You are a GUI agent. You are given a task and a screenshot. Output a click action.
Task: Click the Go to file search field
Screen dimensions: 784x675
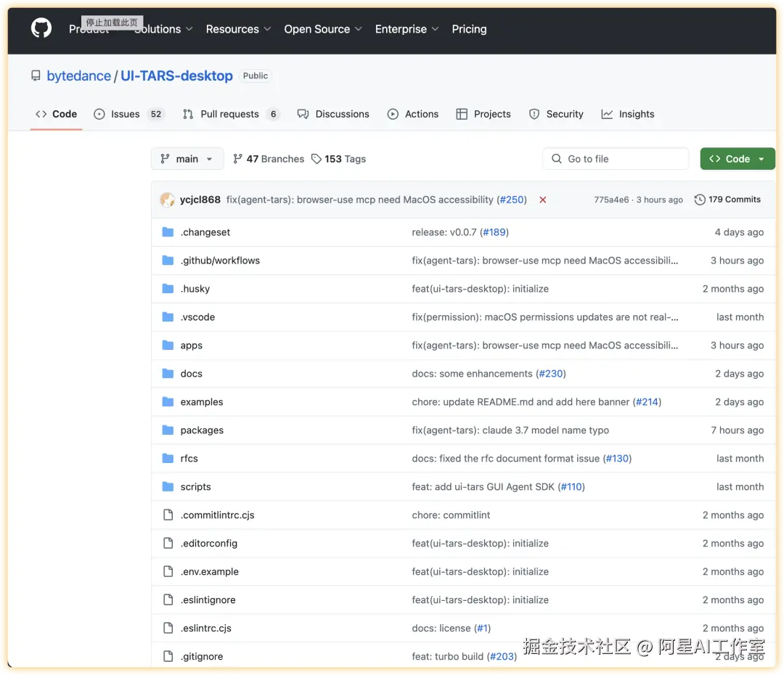coord(616,158)
